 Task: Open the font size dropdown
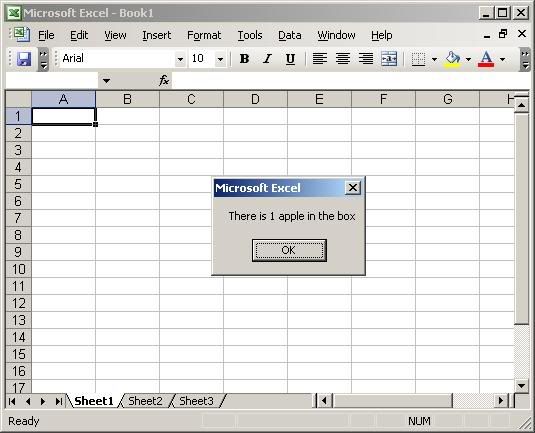point(220,59)
